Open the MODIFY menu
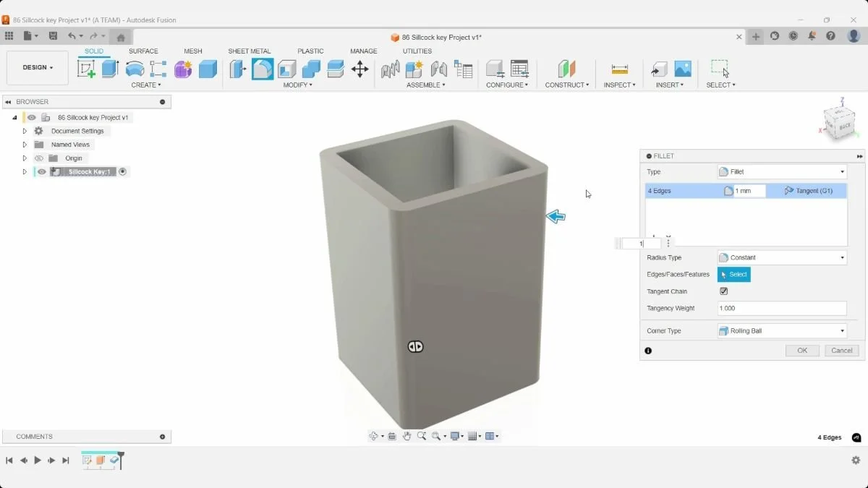The height and width of the screenshot is (488, 868). click(298, 85)
